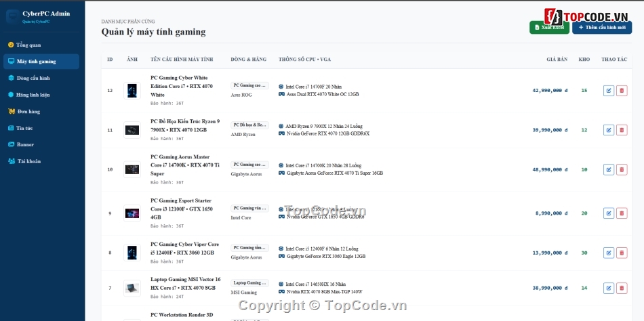644x321 pixels.
Task: Click the ID column header
Action: (x=110, y=60)
